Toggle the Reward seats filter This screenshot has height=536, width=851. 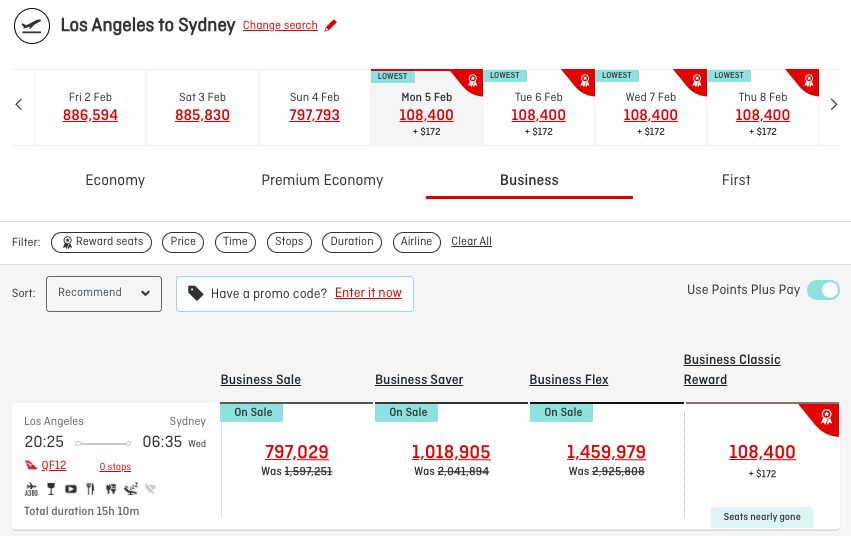(101, 242)
